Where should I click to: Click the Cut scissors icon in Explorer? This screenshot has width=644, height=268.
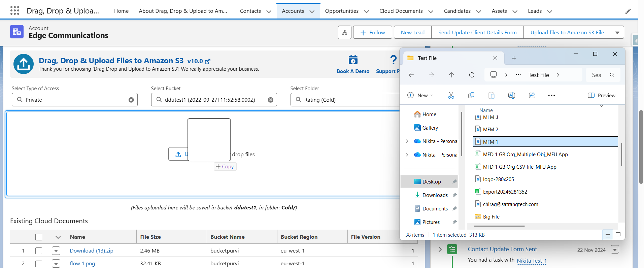click(451, 95)
